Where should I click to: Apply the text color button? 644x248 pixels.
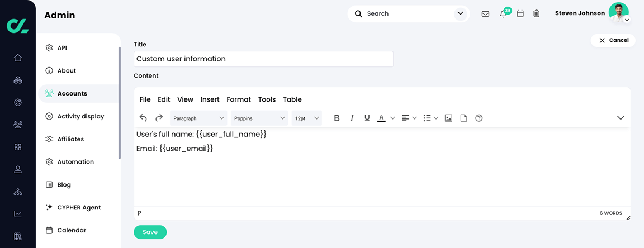coord(382,118)
